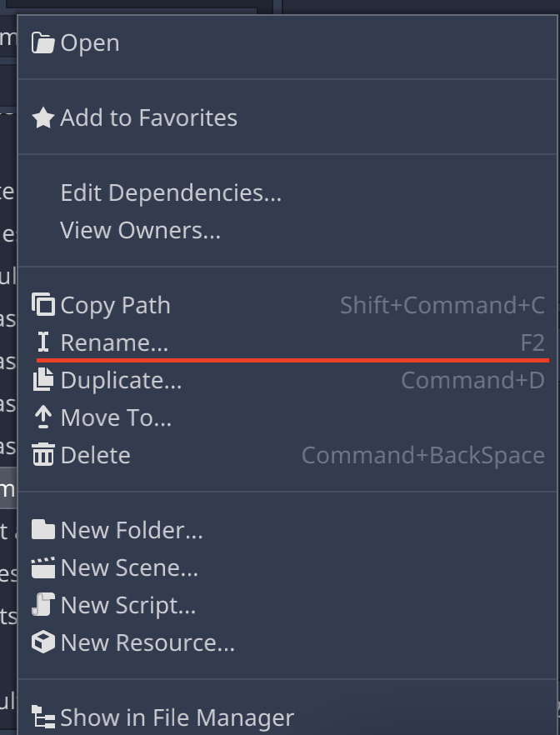Delete the selected file
This screenshot has height=735, width=560.
(x=95, y=455)
